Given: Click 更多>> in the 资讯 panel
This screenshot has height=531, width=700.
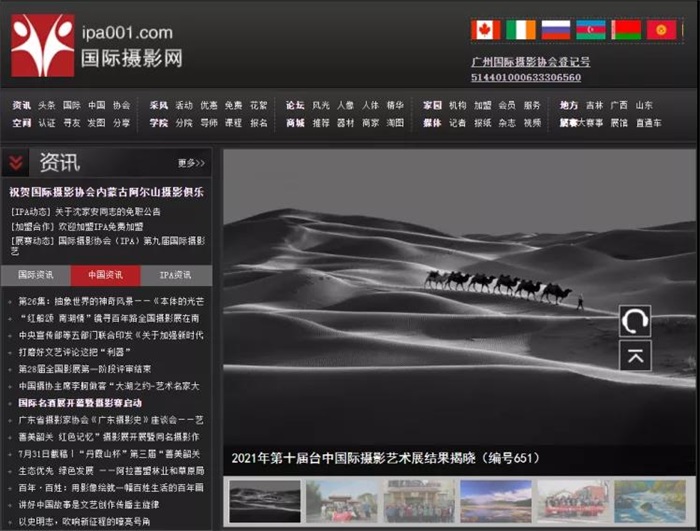Looking at the screenshot, I should click(191, 163).
